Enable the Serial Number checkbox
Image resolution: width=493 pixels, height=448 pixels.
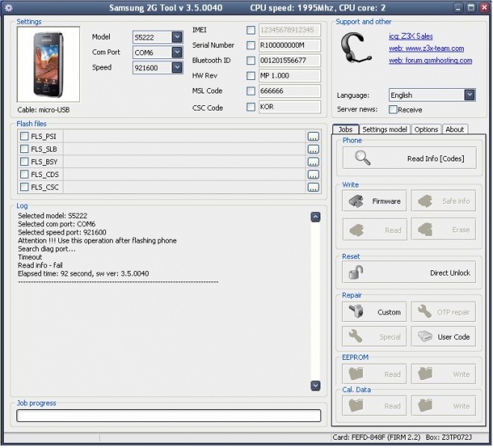[x=251, y=46]
